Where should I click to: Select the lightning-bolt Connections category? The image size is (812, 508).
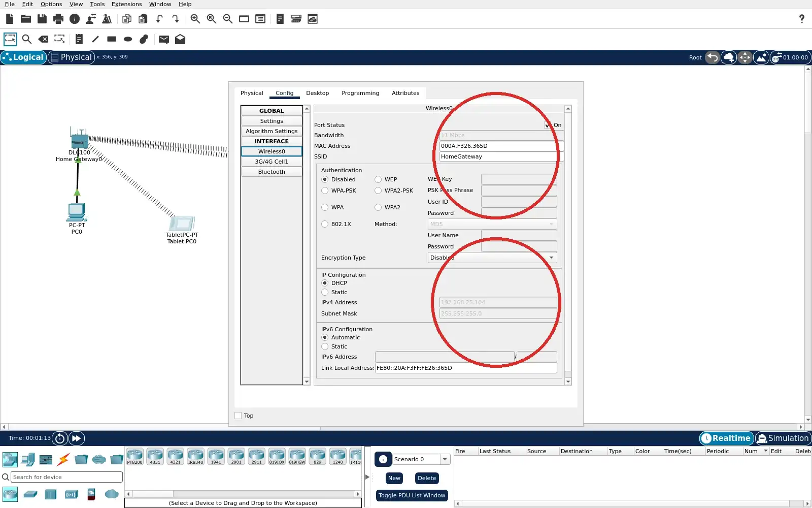tap(63, 460)
